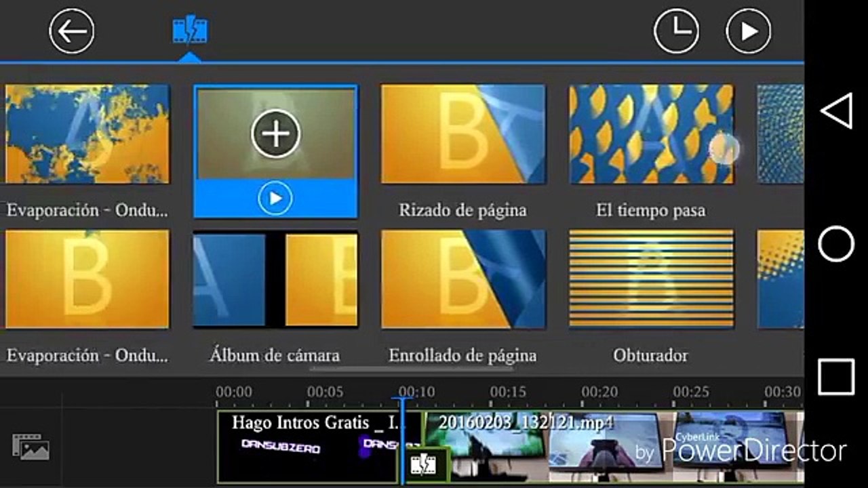This screenshot has width=868, height=488.
Task: Tap the back arrow button
Action: [x=72, y=31]
